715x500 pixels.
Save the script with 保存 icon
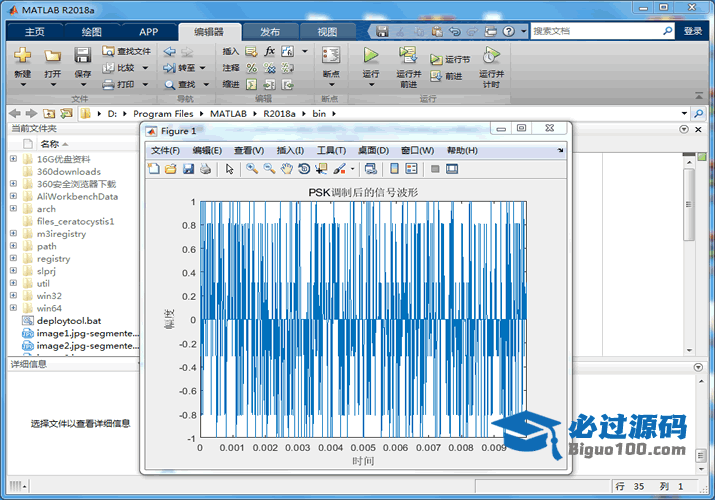click(83, 56)
